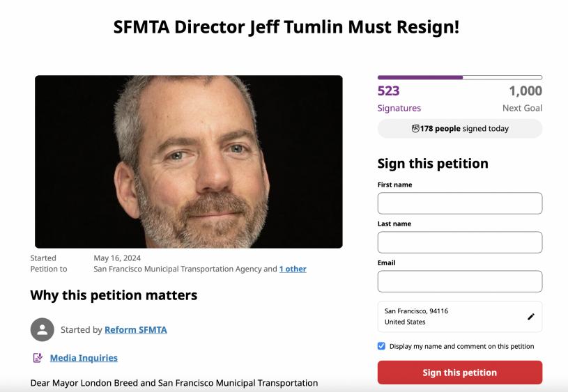Image resolution: width=568 pixels, height=392 pixels.
Task: Click the petition photo of Jeff Tumlin
Action: 188,162
